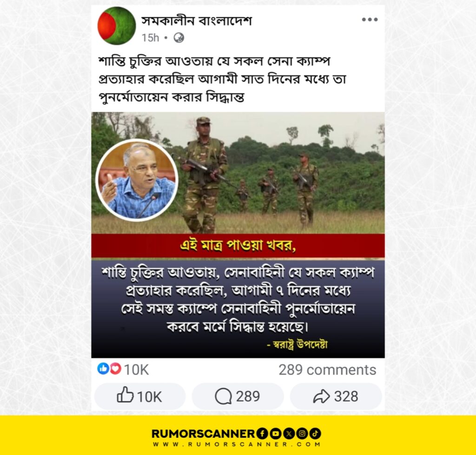Click the 15h post timestamp
This screenshot has width=476, height=455.
pos(150,38)
